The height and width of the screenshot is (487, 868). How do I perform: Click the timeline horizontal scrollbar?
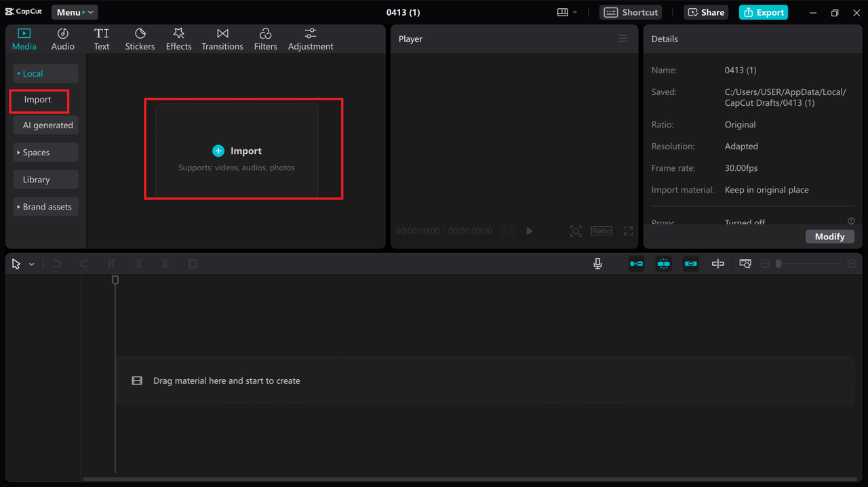coord(470,479)
